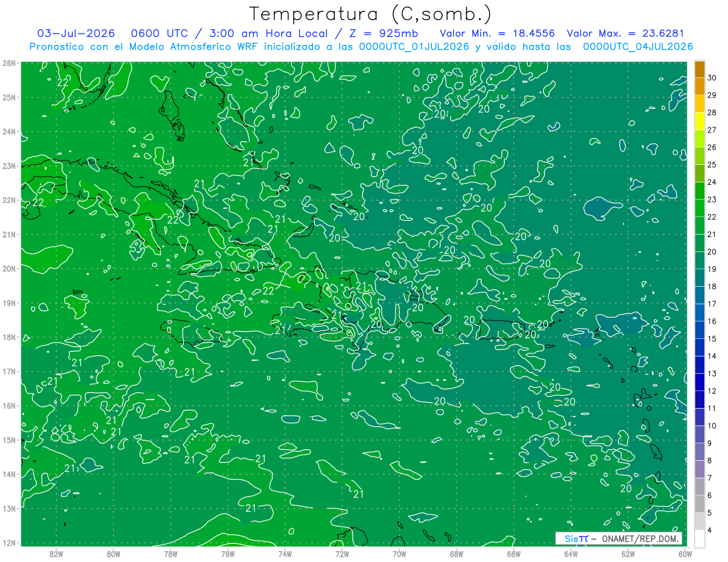Image resolution: width=728 pixels, height=562 pixels.
Task: Click the legend value "18"
Action: [x=712, y=287]
